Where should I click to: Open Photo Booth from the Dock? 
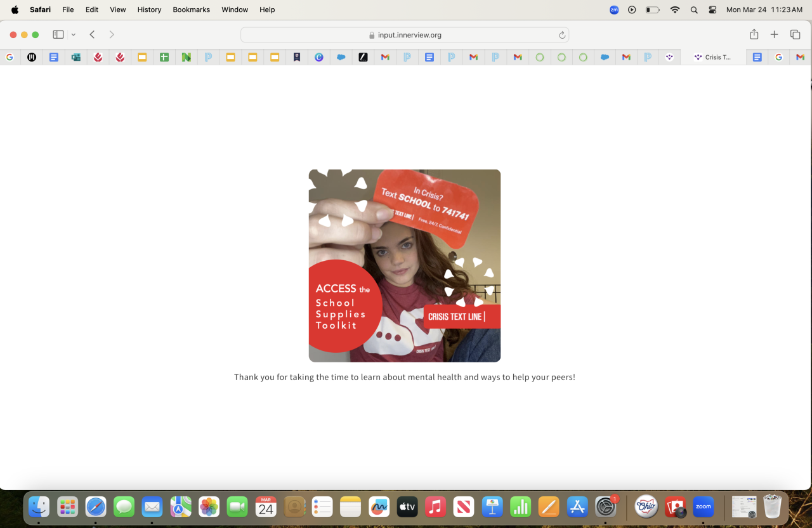(675, 506)
